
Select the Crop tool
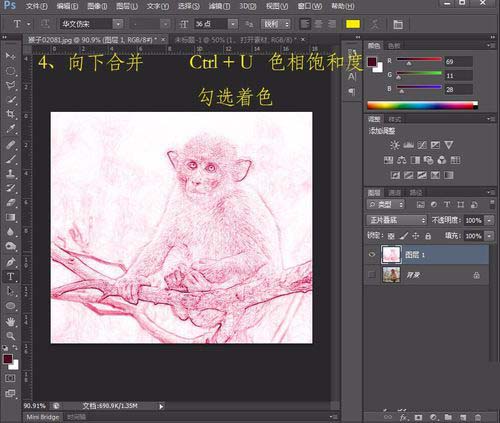pos(10,114)
